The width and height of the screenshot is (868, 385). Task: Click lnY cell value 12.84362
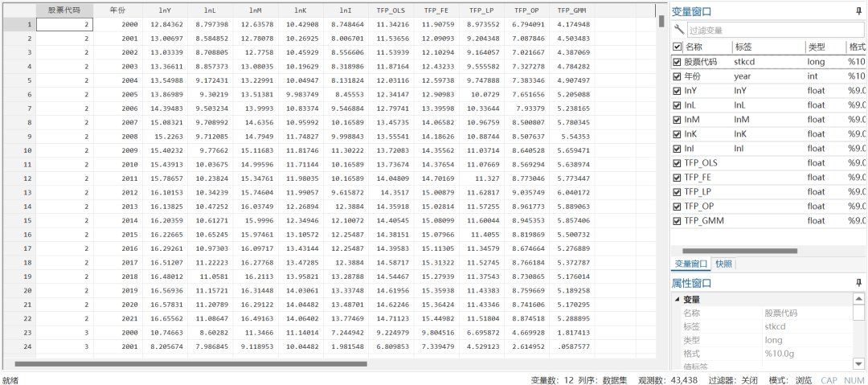tap(165, 24)
